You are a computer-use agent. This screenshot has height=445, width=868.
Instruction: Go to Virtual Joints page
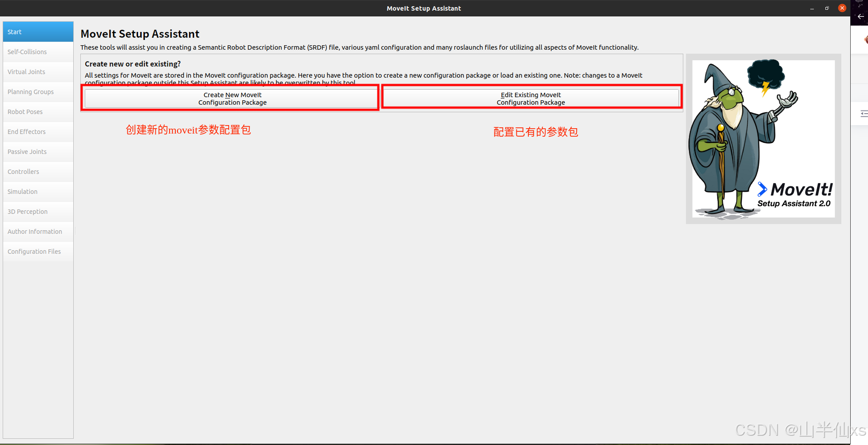pyautogui.click(x=38, y=72)
